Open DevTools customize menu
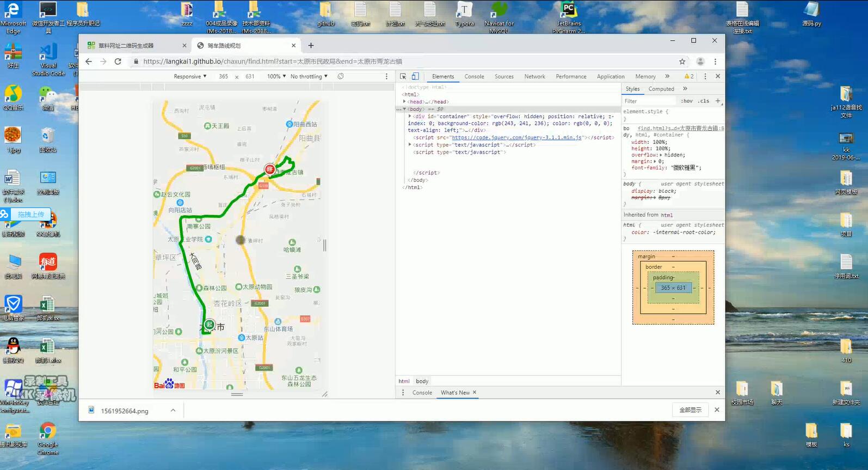This screenshot has height=470, width=868. [705, 76]
